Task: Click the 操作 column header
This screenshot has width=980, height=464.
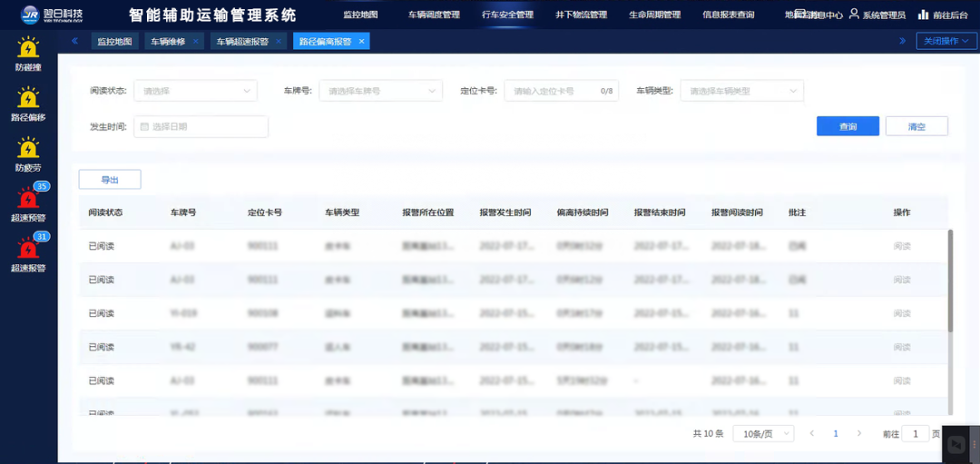Action: tap(902, 212)
